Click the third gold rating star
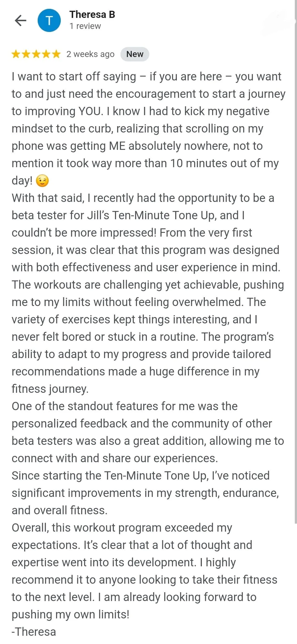 click(36, 54)
